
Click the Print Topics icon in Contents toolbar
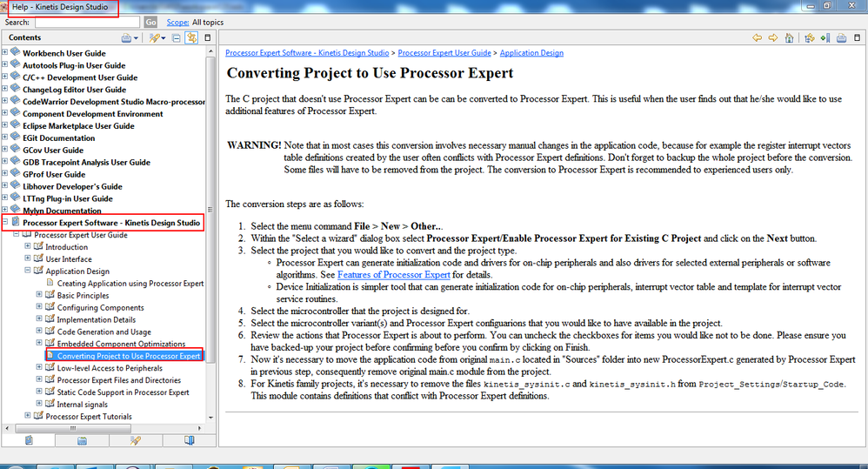pyautogui.click(x=126, y=37)
